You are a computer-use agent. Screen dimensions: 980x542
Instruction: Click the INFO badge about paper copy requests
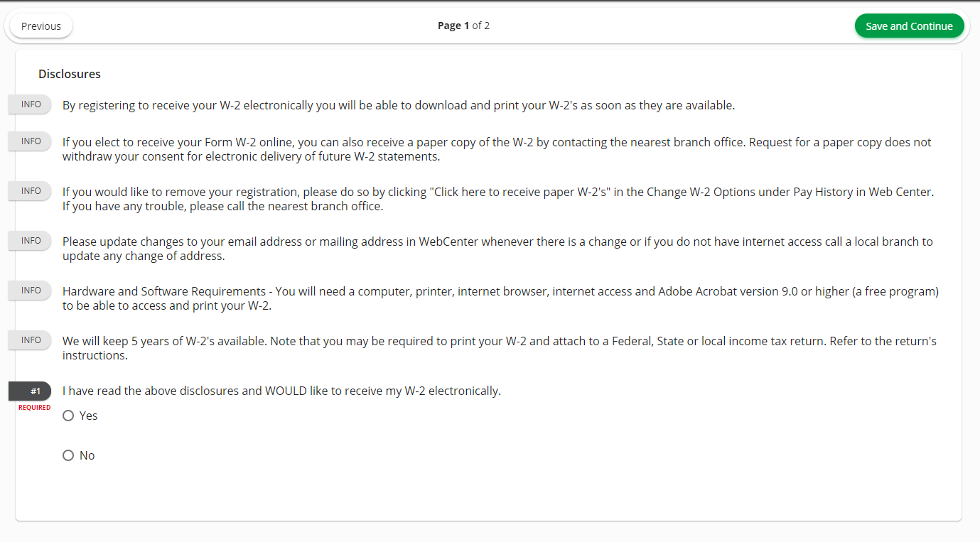[x=30, y=141]
